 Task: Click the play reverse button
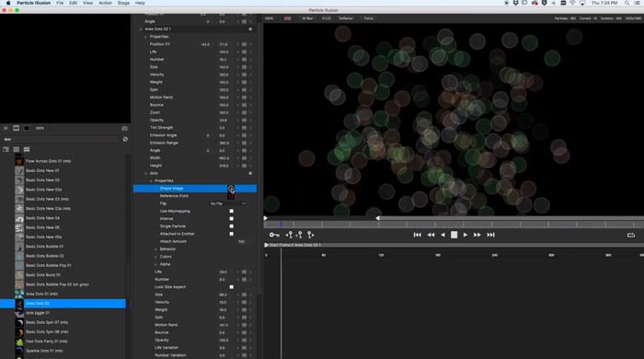tap(443, 235)
